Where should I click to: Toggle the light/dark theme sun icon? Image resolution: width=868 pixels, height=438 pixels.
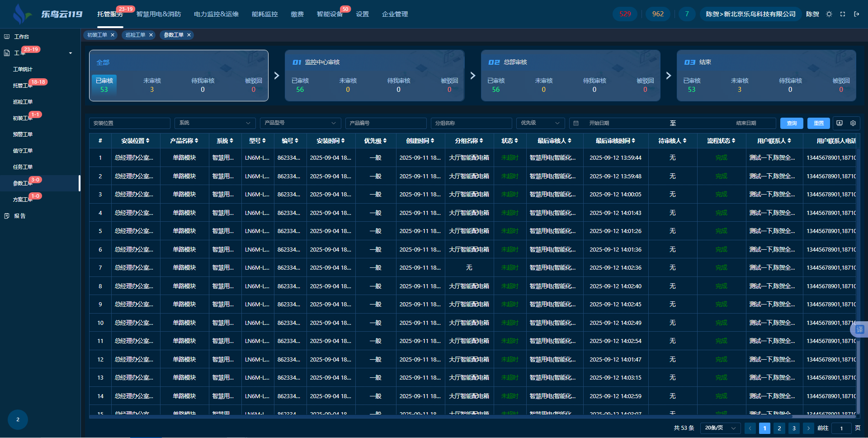[829, 14]
